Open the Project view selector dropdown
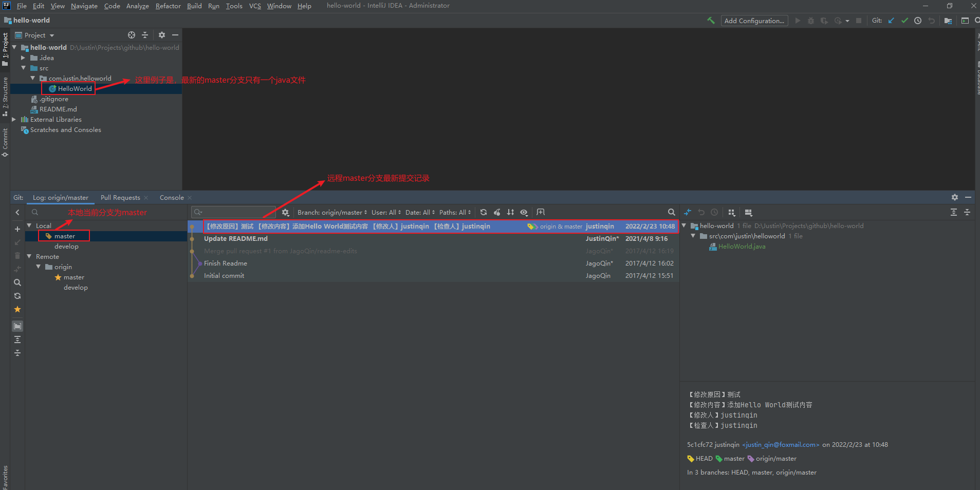This screenshot has width=980, height=490. (34, 35)
